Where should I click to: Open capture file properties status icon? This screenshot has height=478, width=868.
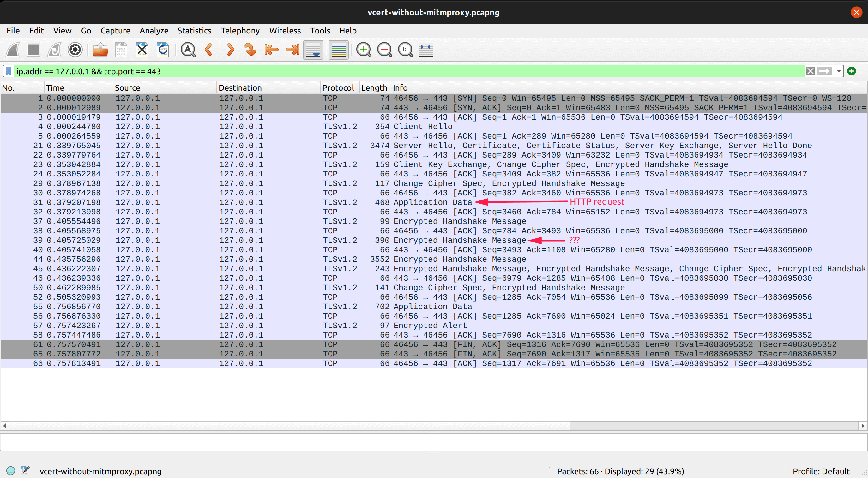tap(25, 471)
